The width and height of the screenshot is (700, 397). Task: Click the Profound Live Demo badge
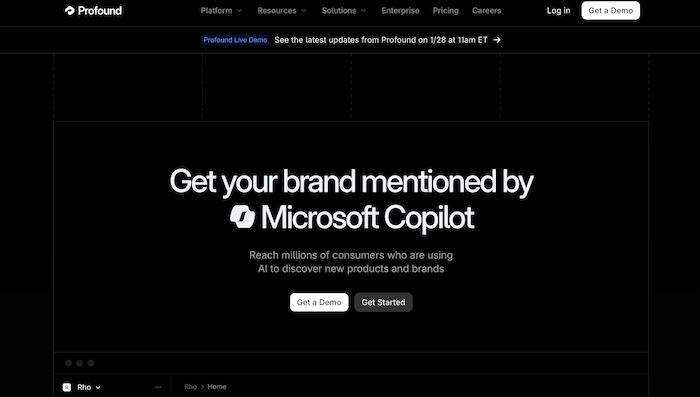pos(235,40)
